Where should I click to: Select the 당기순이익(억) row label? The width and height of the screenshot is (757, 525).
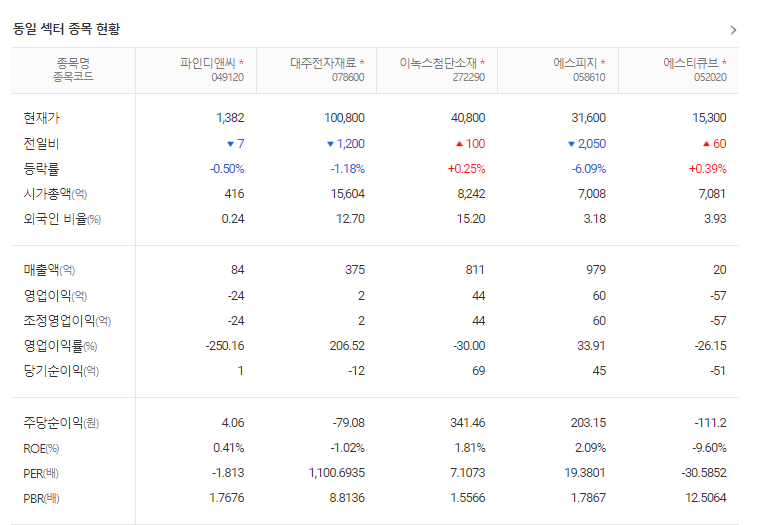tap(61, 371)
